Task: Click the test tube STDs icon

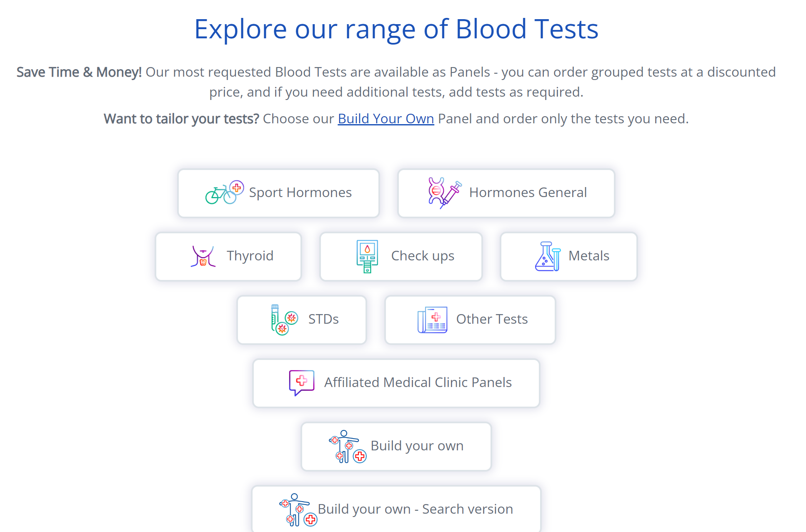Action: 284,320
